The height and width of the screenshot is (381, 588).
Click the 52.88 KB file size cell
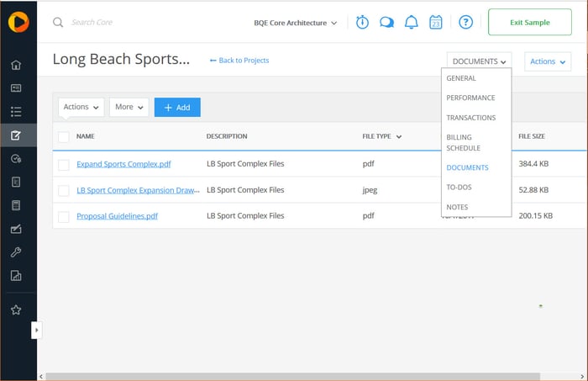[x=533, y=190]
